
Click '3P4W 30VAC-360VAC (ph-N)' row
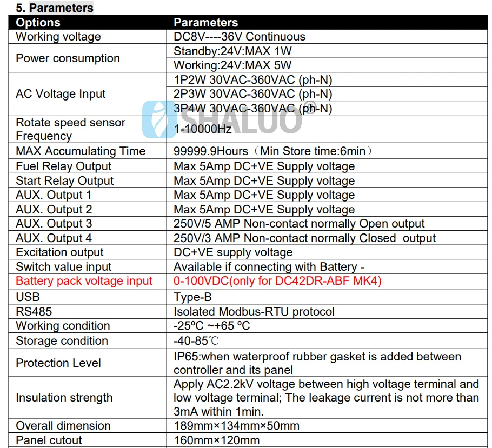tap(327, 108)
